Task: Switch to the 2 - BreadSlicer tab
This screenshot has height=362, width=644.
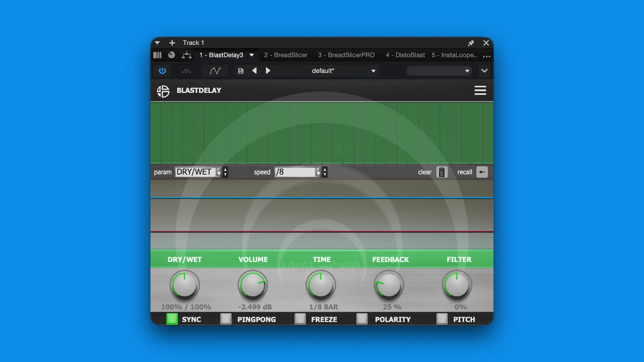Action: click(x=286, y=55)
